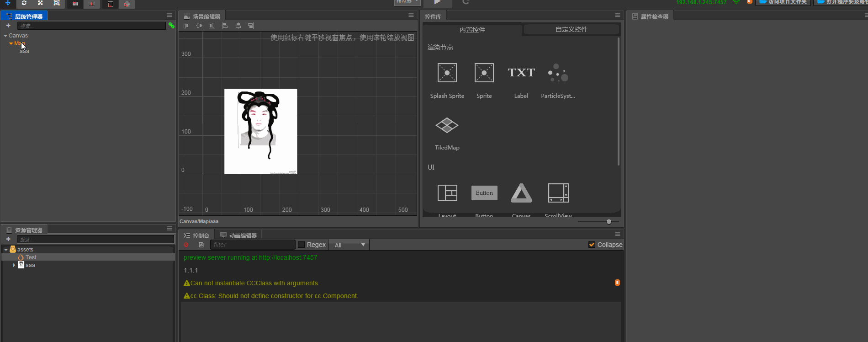This screenshot has width=868, height=342.
Task: Switch to the 动画编辑器 animation editor tab
Action: pyautogui.click(x=238, y=235)
